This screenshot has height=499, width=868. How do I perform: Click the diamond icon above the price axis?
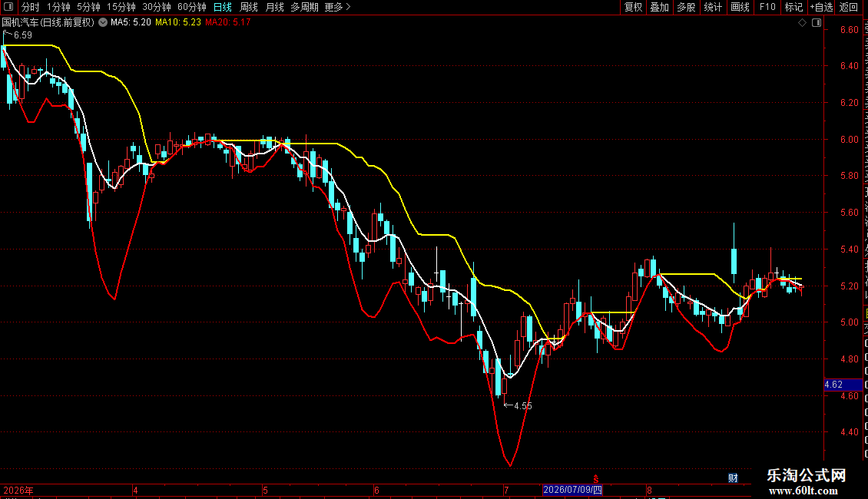coord(802,23)
